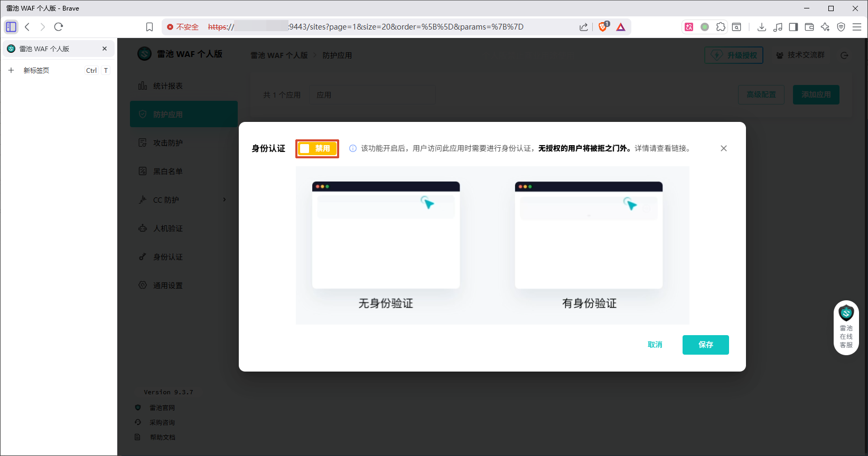Expand the CC 防护 submenu

(184, 200)
